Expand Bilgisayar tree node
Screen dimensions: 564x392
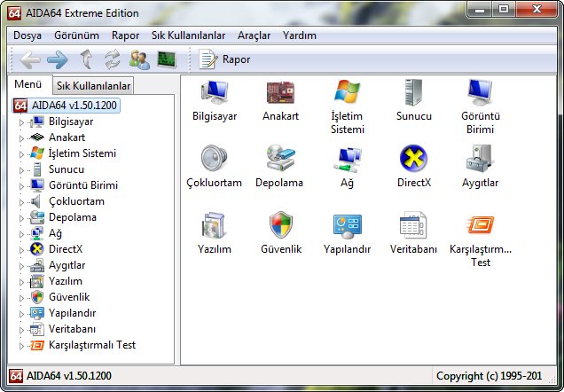[21, 122]
